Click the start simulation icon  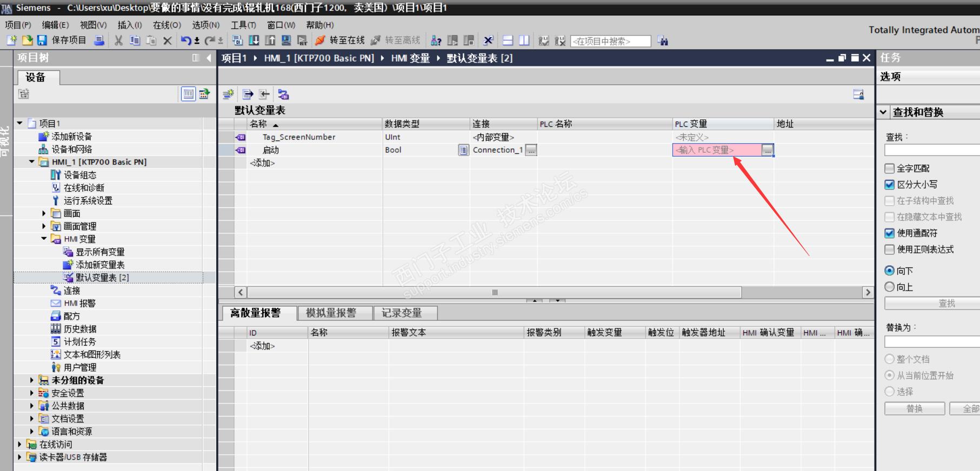(286, 41)
